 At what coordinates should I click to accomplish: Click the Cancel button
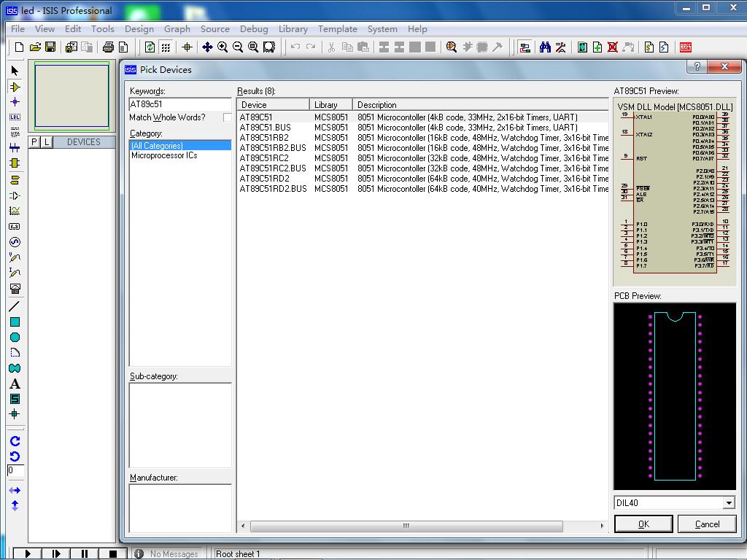(x=707, y=524)
